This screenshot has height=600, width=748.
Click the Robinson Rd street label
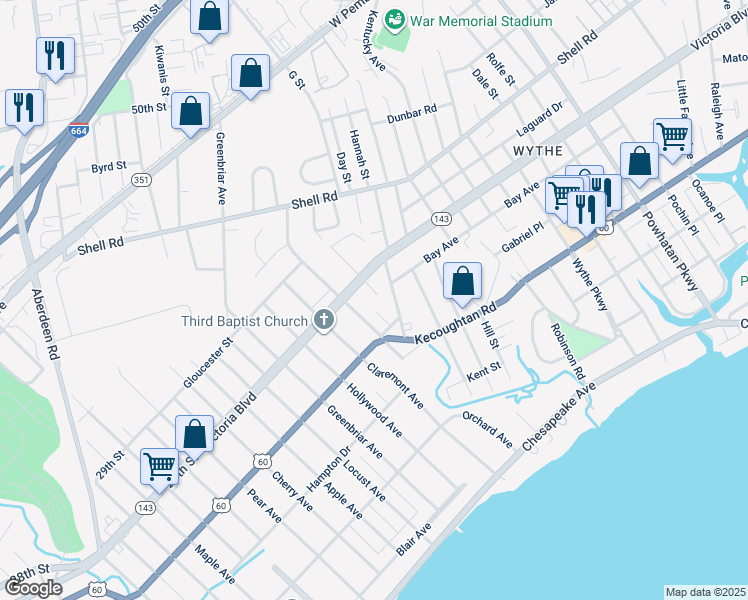(568, 352)
